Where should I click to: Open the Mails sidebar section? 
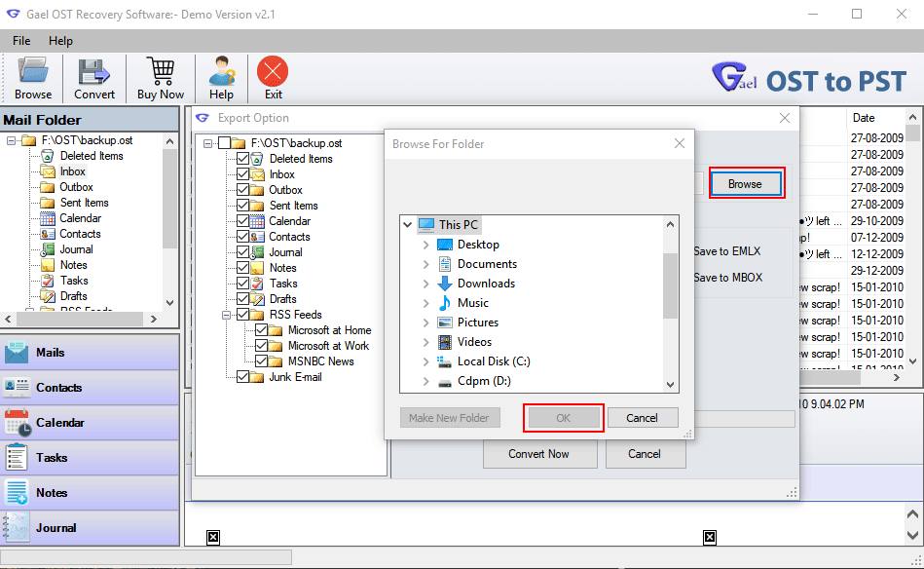point(91,353)
